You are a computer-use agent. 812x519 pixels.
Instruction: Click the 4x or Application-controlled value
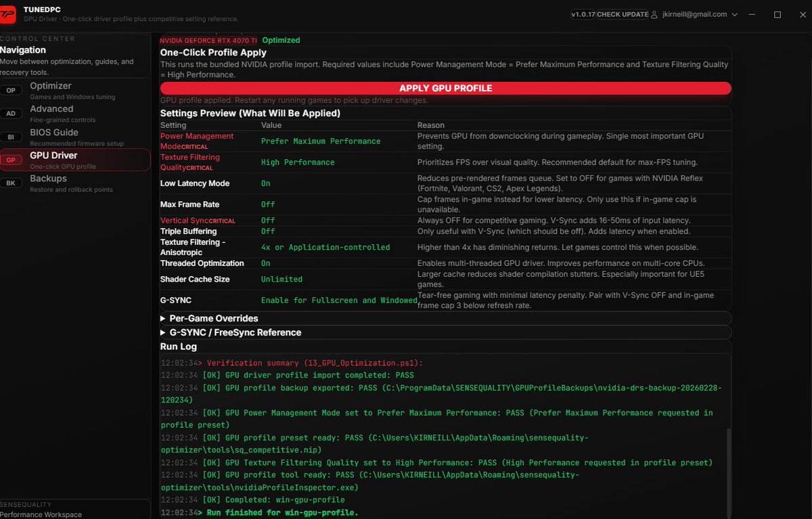(325, 248)
